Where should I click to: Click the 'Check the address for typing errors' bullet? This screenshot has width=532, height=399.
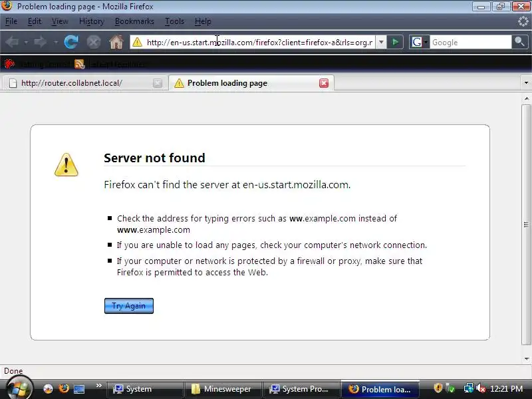[257, 224]
